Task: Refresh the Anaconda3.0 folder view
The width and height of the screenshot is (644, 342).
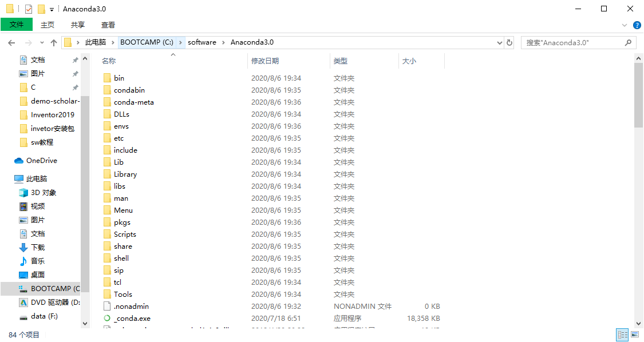Action: point(509,43)
